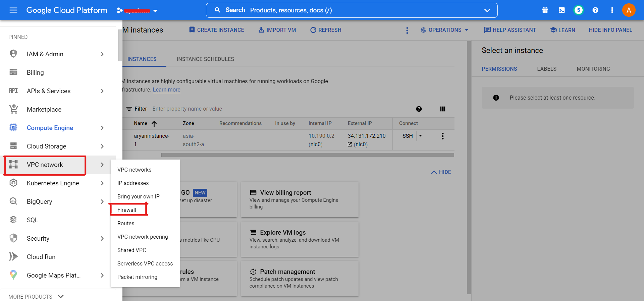Select Shared VPC from submenu
This screenshot has width=644, height=301.
tap(132, 250)
